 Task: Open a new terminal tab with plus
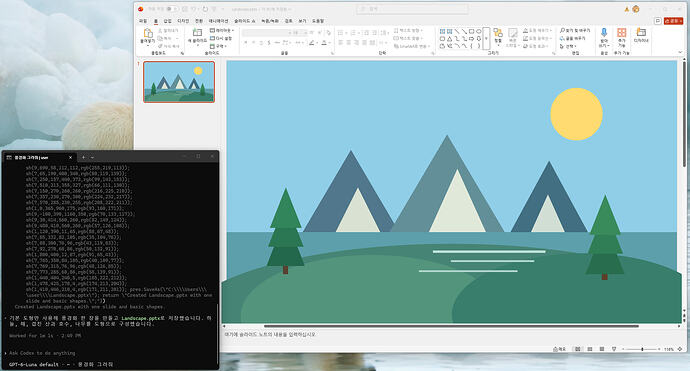[x=83, y=157]
